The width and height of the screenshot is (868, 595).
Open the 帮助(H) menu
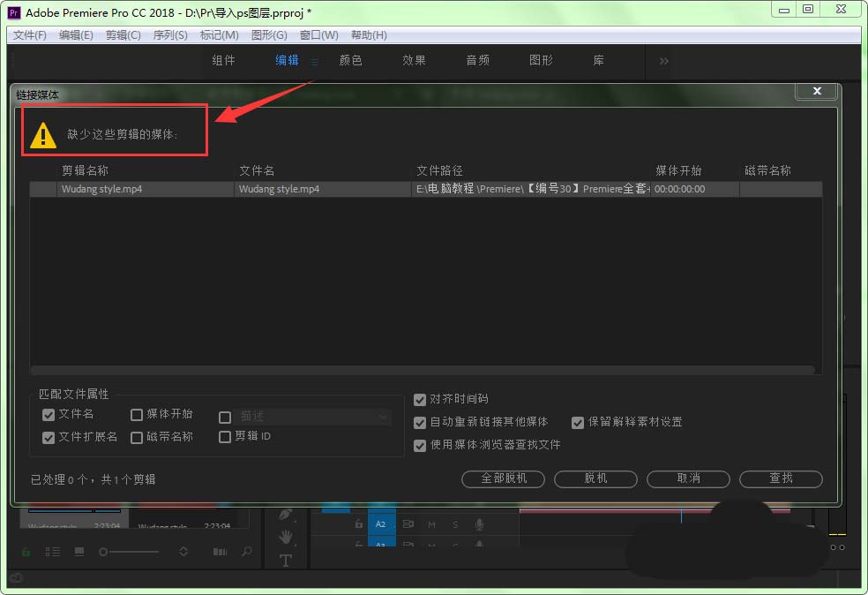[x=369, y=35]
